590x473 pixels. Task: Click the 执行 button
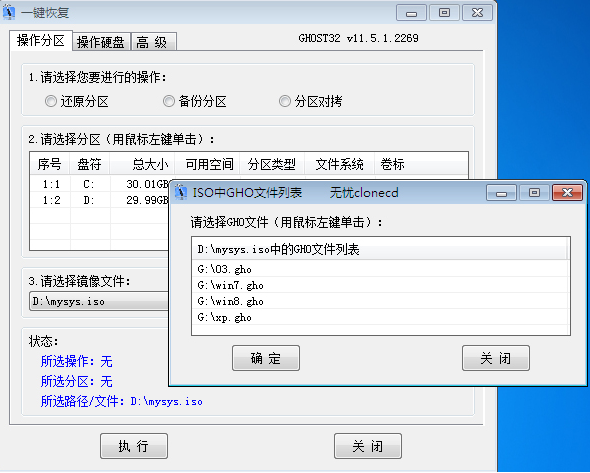(x=134, y=446)
